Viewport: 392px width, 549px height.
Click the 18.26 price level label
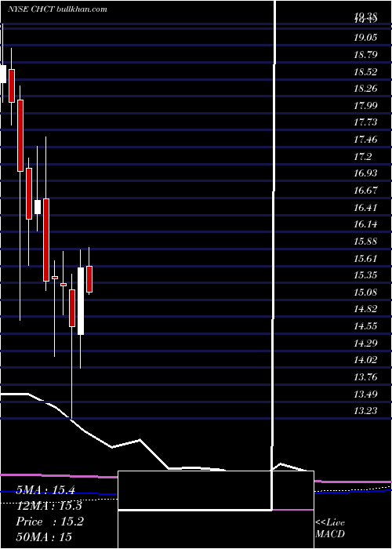click(x=365, y=89)
